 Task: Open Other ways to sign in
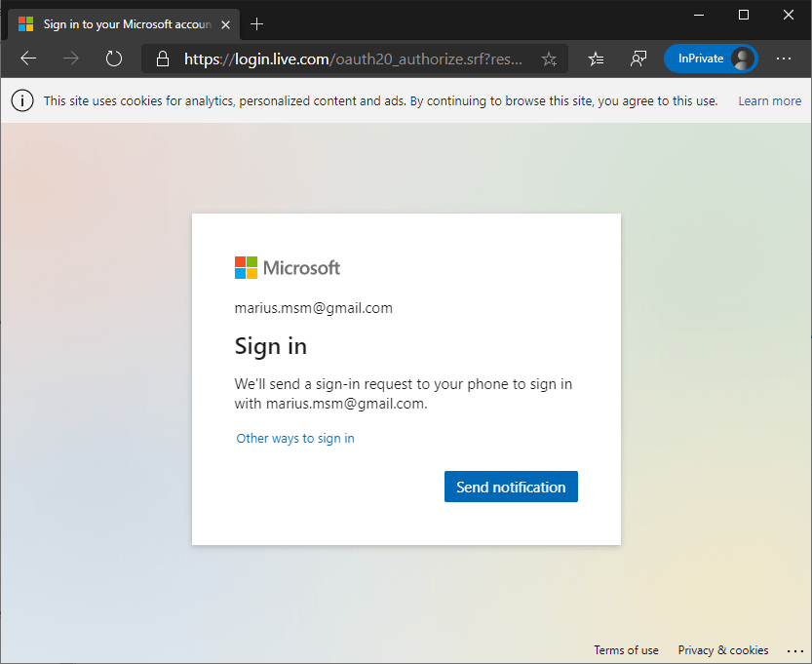click(295, 439)
